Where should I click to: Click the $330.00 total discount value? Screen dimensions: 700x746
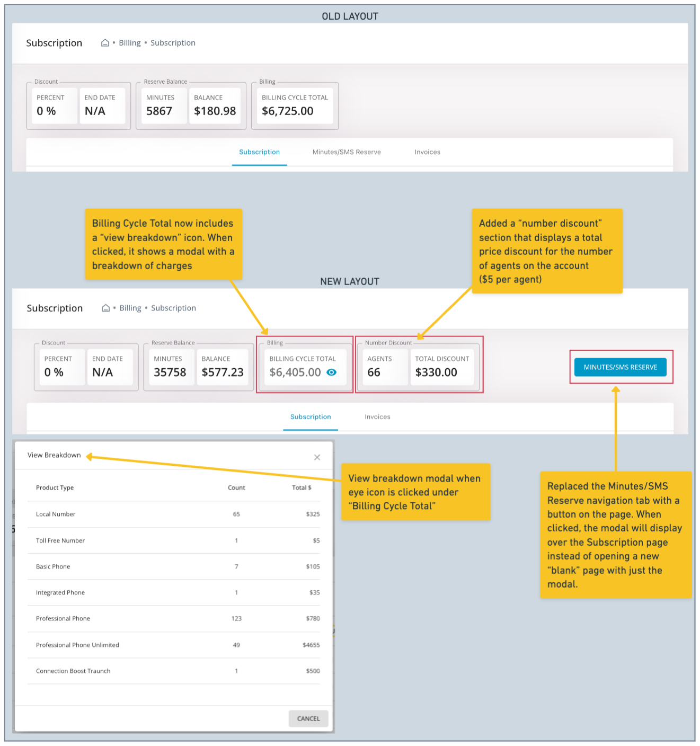[436, 372]
